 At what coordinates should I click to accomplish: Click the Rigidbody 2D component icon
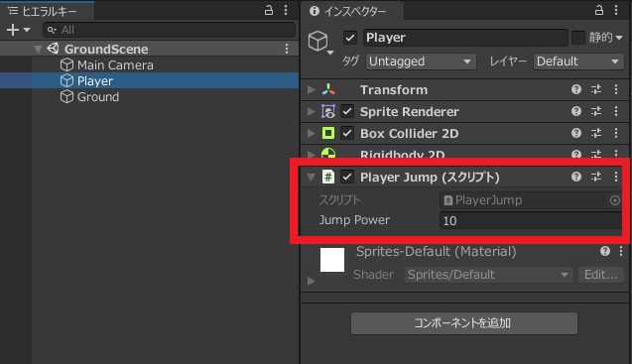(x=328, y=153)
